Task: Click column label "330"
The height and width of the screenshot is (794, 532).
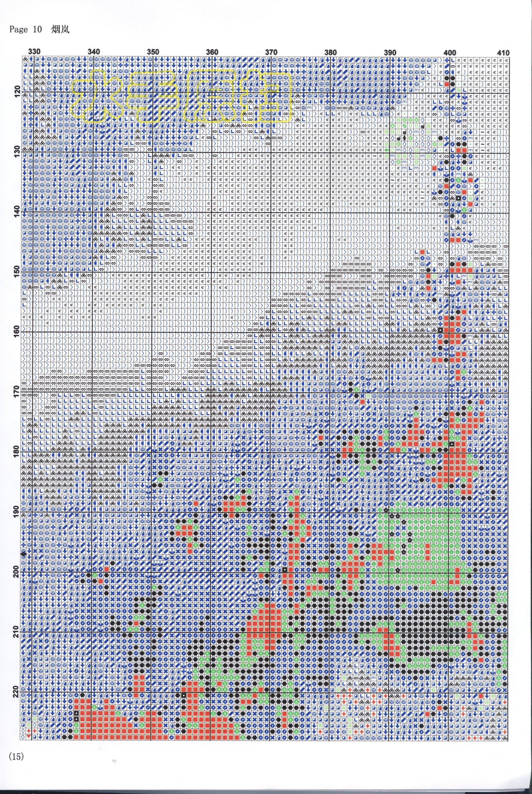Action: click(34, 52)
